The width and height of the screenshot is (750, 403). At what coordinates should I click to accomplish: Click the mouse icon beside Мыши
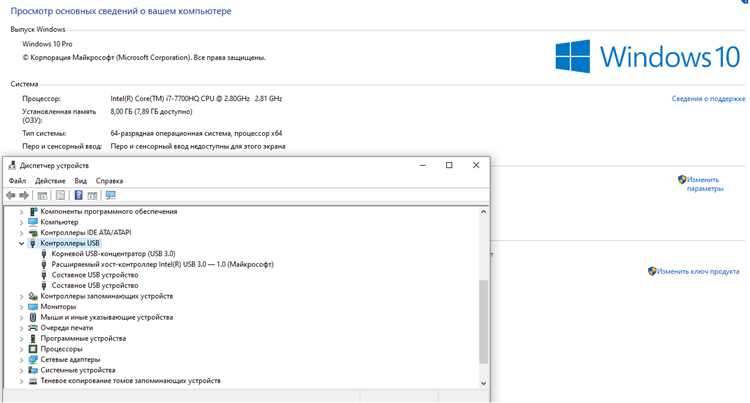tap(33, 317)
